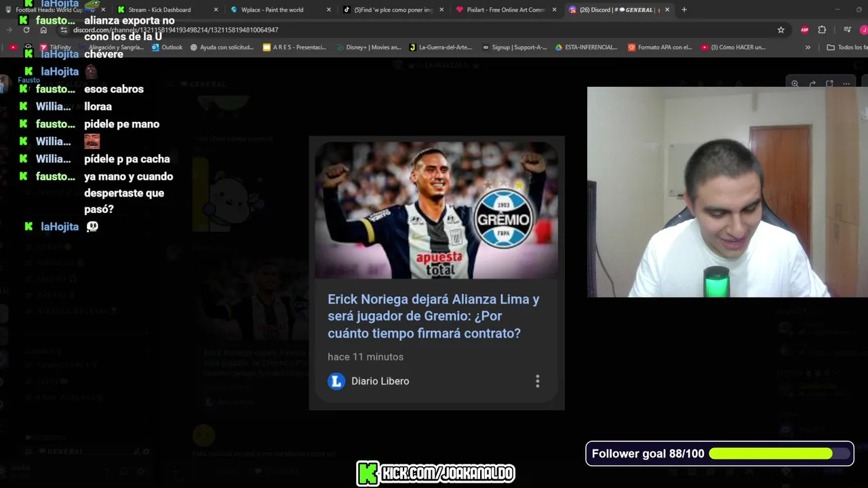Close the Wplace tab

click(x=329, y=9)
